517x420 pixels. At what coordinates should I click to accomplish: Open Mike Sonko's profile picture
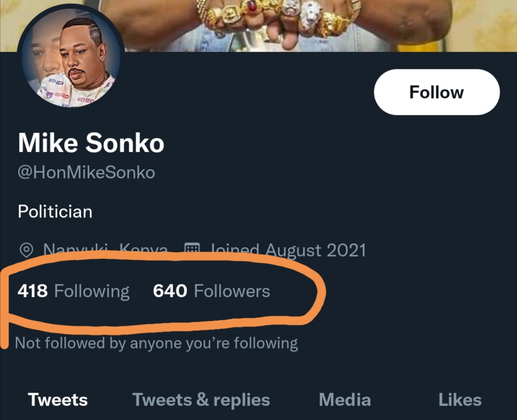point(71,57)
